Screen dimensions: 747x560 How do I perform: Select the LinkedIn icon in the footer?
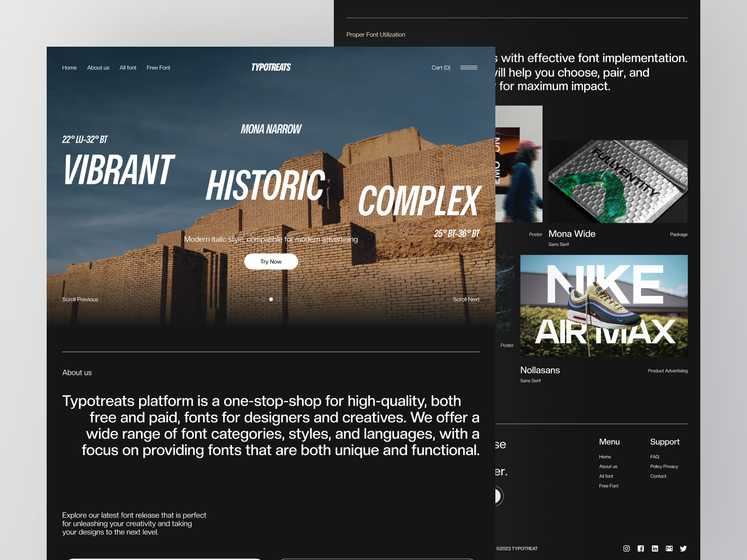coord(655,548)
